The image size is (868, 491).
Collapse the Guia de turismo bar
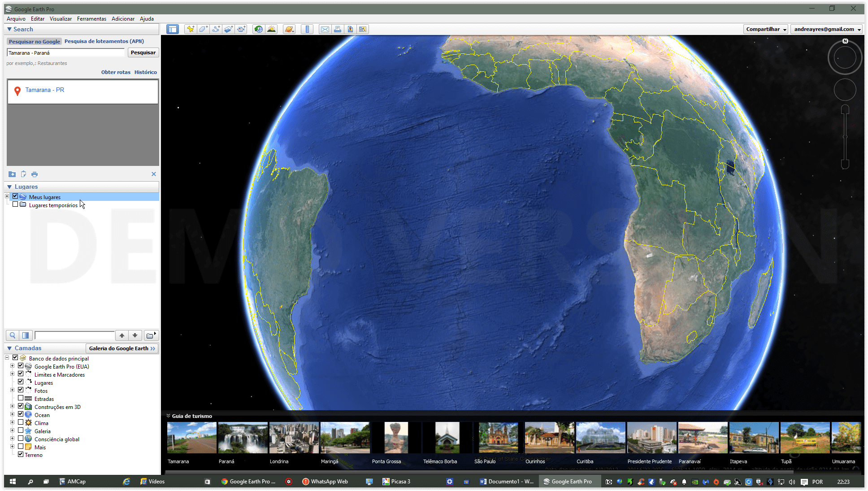(169, 416)
